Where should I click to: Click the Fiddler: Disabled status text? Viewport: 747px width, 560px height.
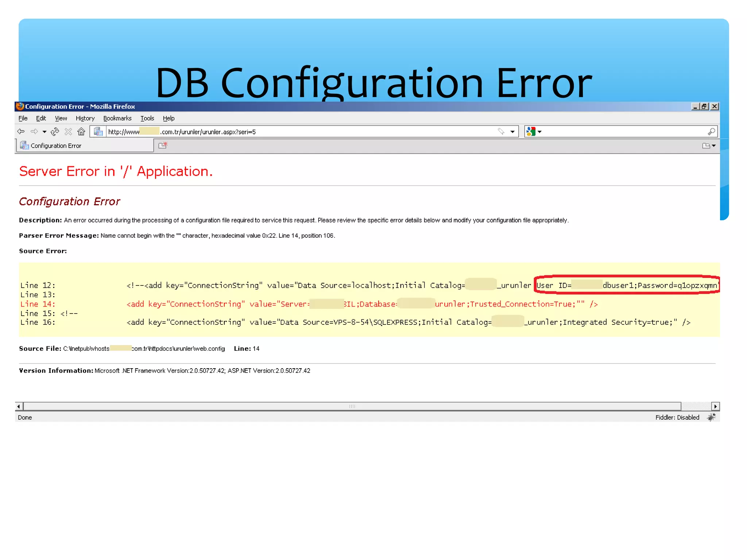pos(677,417)
